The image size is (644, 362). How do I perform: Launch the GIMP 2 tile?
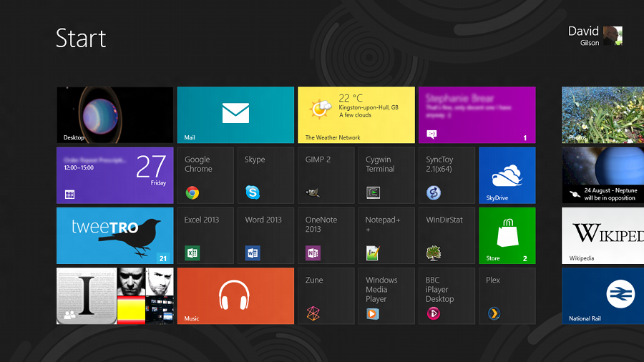326,175
